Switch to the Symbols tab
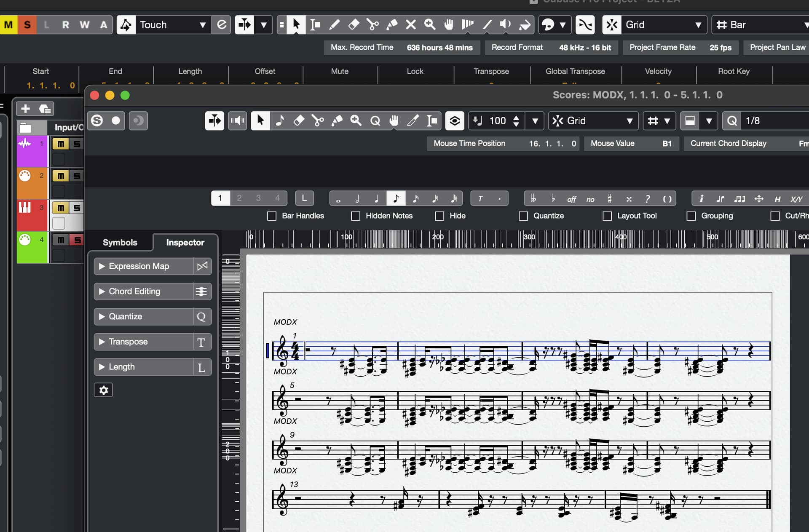 click(120, 242)
